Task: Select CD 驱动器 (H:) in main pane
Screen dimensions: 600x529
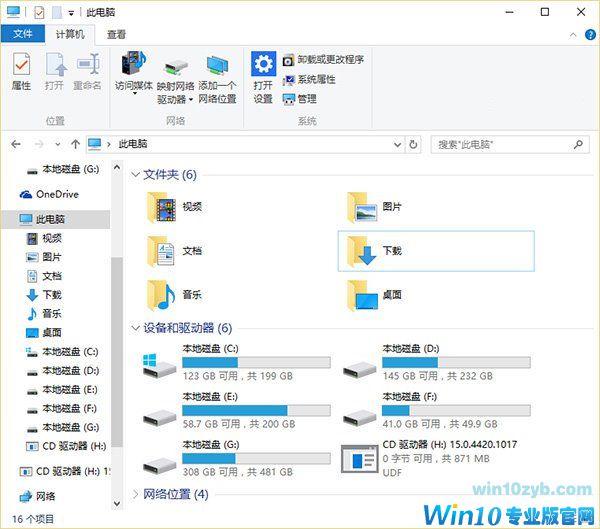Action: [429, 458]
